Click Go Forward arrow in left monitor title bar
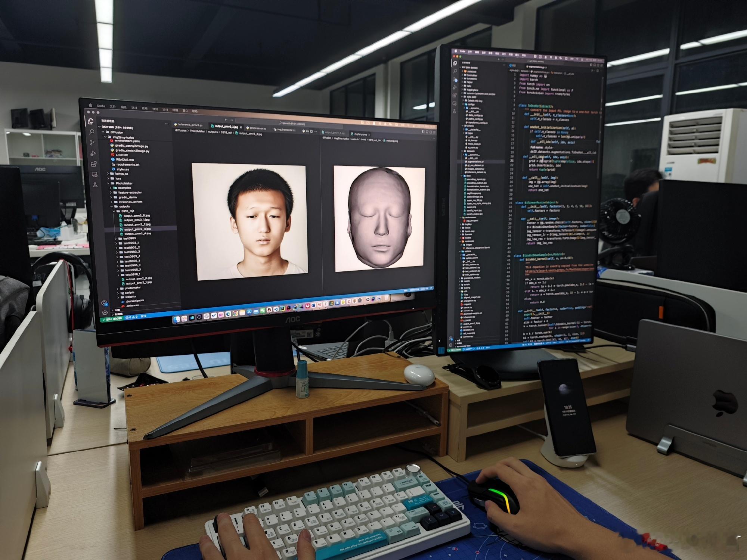747x560 pixels. pos(232,120)
